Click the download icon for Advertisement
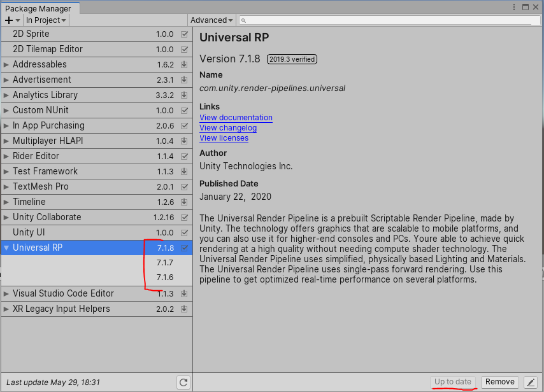The height and width of the screenshot is (392, 544). (184, 80)
